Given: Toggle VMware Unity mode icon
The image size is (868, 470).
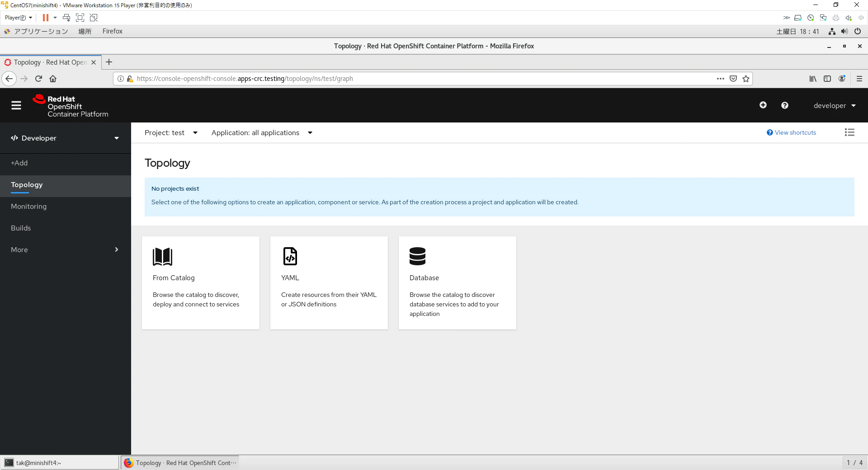Looking at the screenshot, I should pyautogui.click(x=94, y=18).
